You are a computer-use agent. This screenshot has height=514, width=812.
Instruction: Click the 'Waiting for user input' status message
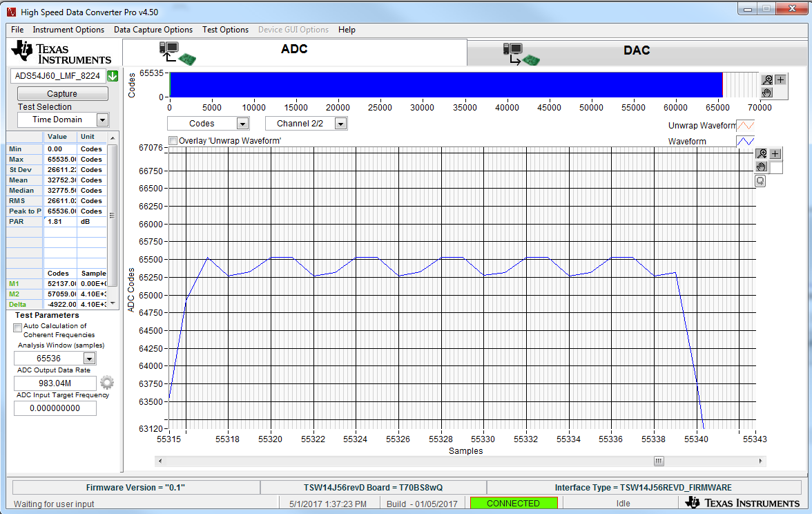(54, 504)
